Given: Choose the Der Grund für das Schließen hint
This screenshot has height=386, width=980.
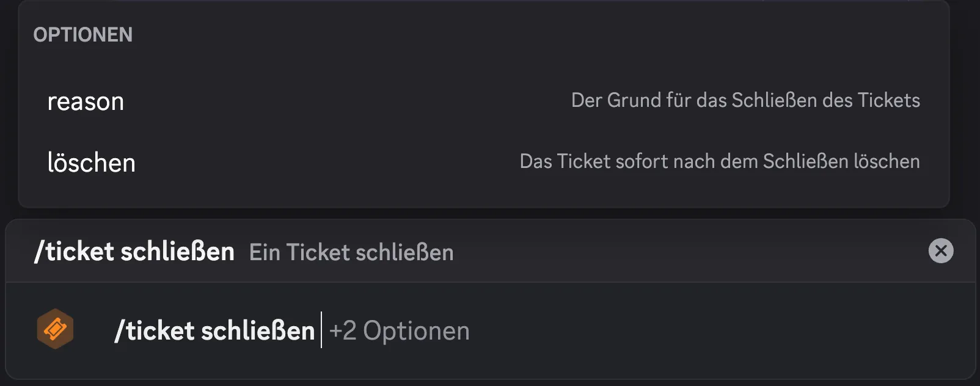Looking at the screenshot, I should [x=745, y=100].
